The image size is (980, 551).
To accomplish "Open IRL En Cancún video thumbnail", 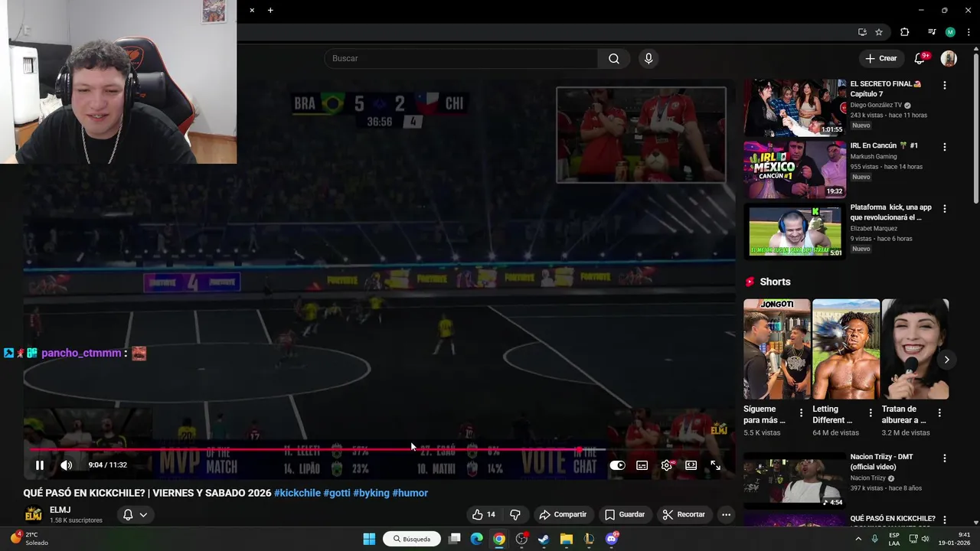I will [795, 170].
